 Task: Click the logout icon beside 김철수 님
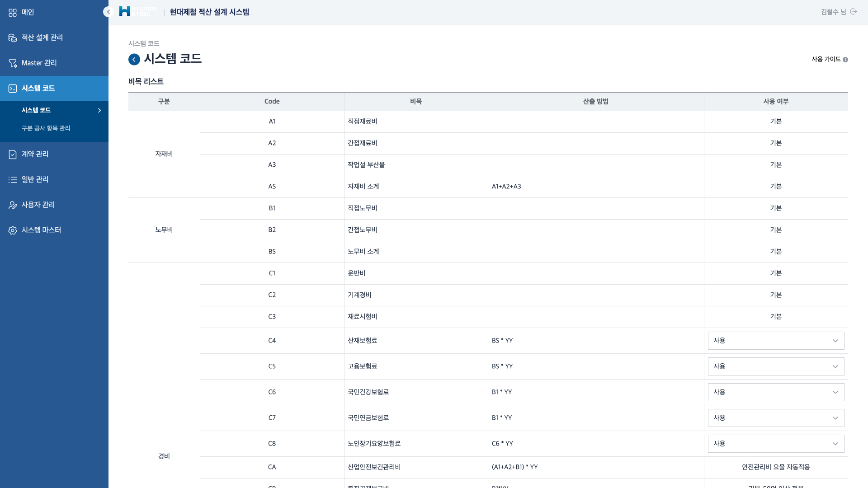854,12
